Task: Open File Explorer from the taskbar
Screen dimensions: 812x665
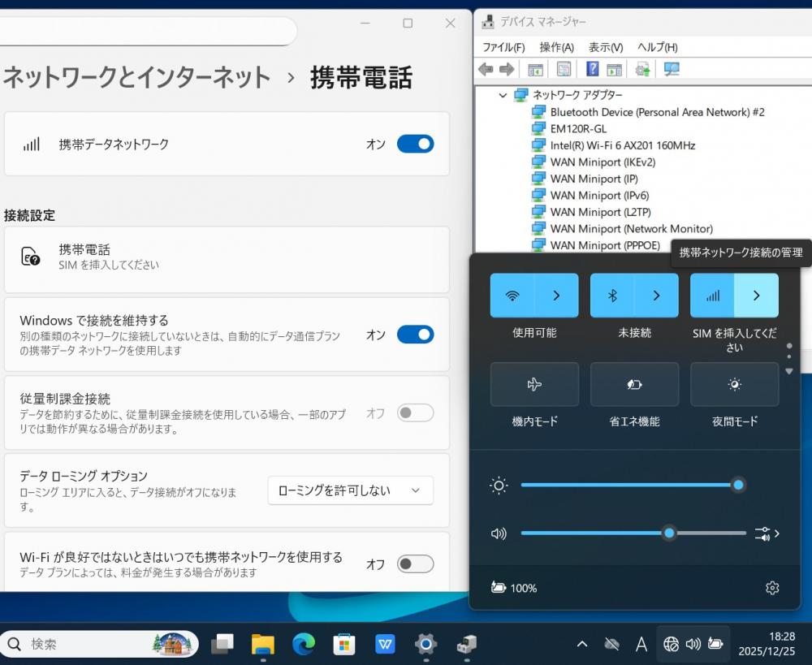Action: [x=263, y=644]
